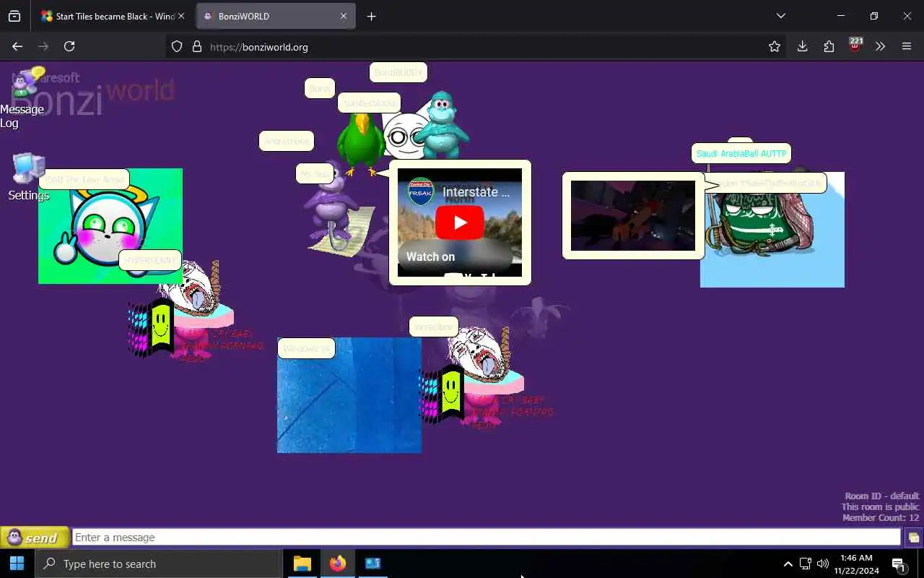
Task: Reload the BonziWORLD page
Action: (x=69, y=46)
